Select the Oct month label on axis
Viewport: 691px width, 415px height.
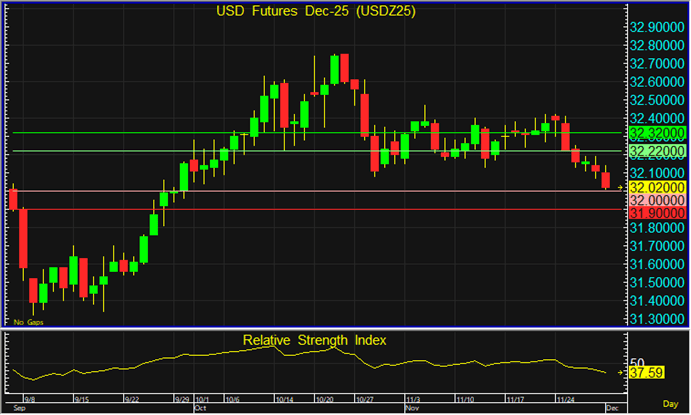coord(200,409)
